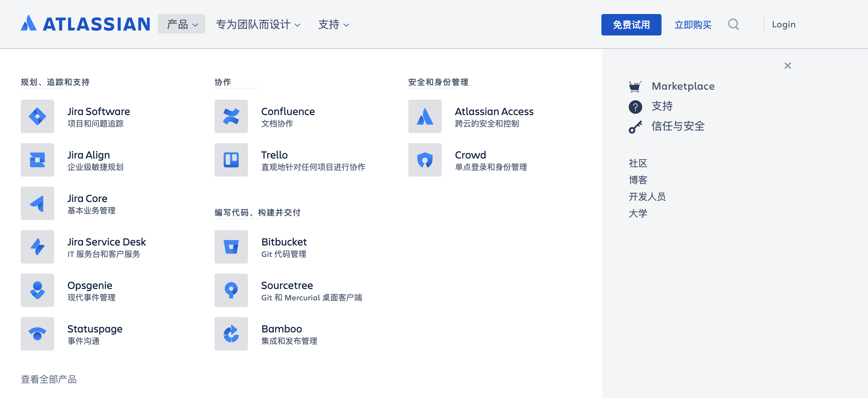Screen dimensions: 868x398
Task: Follow the 立即购买 buy now link
Action: tap(693, 25)
